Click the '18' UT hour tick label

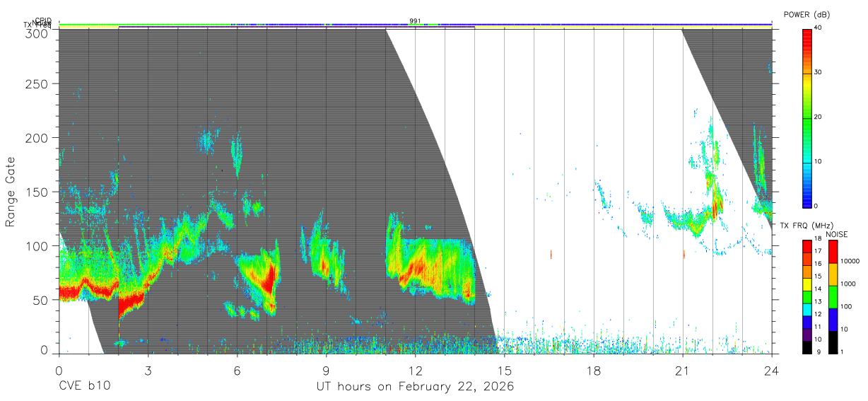point(594,370)
